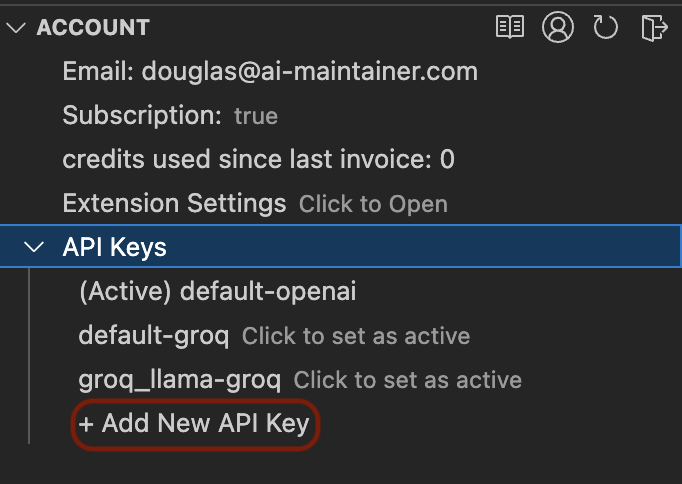
Task: Click the ACCOUNT section title
Action: 93,28
